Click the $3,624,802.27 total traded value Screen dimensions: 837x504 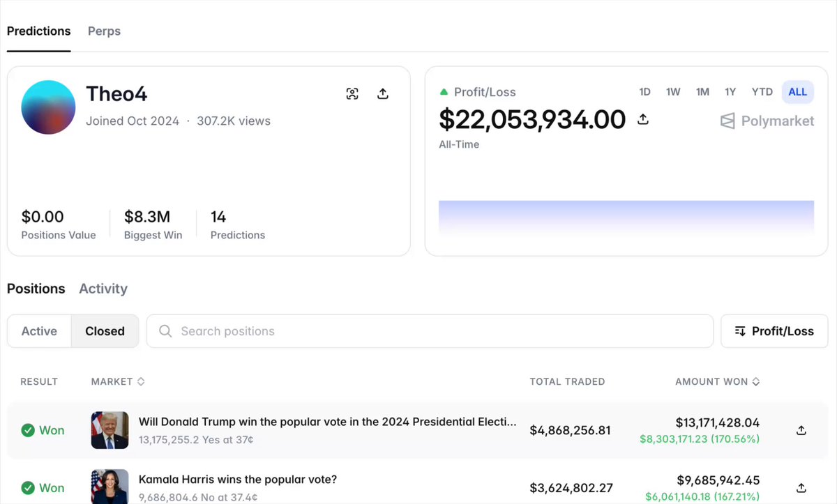point(571,488)
